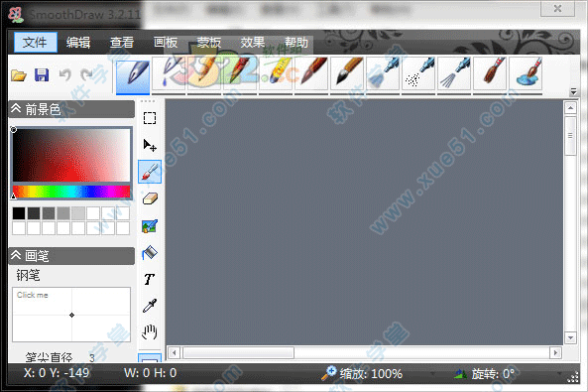Screen dimensions: 588x392
Task: Collapse the 前景色 panel
Action: [x=16, y=109]
